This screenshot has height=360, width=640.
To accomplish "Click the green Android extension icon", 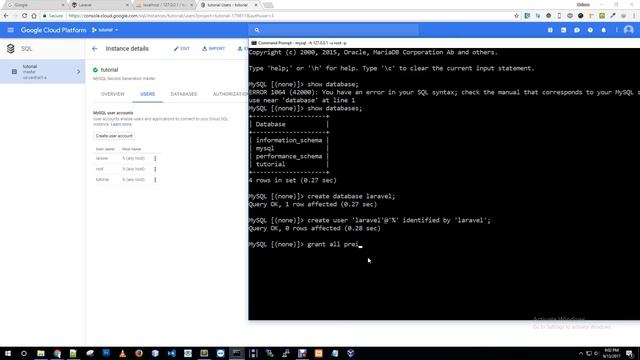I will 602,16.
